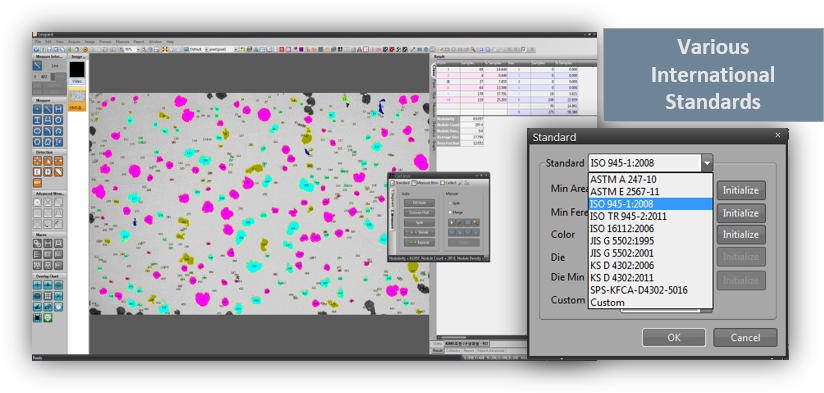Select the Video thumbnail in Image panel
Image resolution: width=824 pixels, height=393 pixels.
pos(77,72)
